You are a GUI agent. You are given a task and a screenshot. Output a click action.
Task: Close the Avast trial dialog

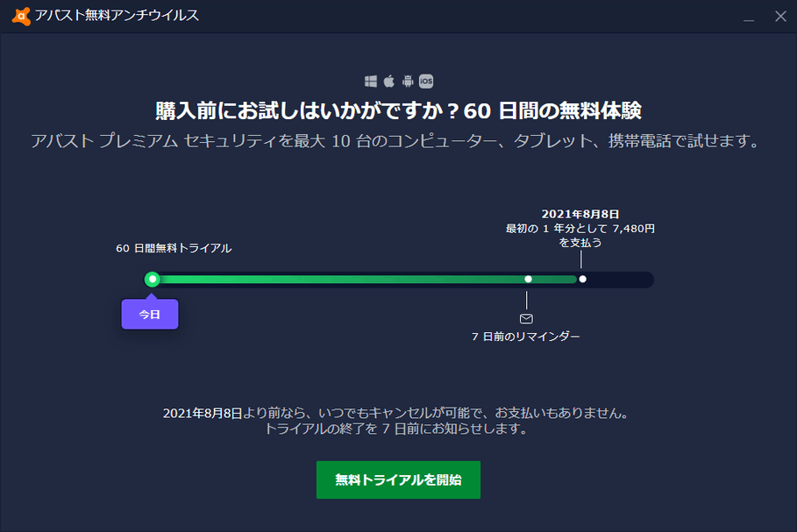coord(779,16)
